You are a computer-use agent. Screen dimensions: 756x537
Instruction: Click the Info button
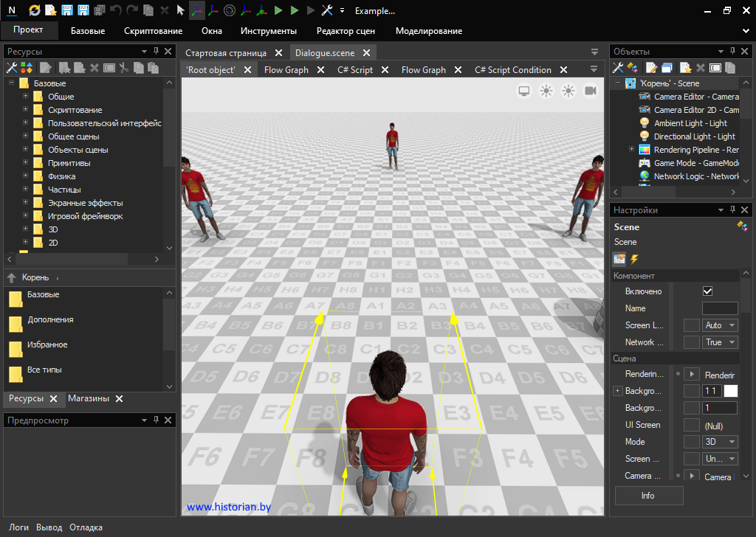click(x=648, y=496)
